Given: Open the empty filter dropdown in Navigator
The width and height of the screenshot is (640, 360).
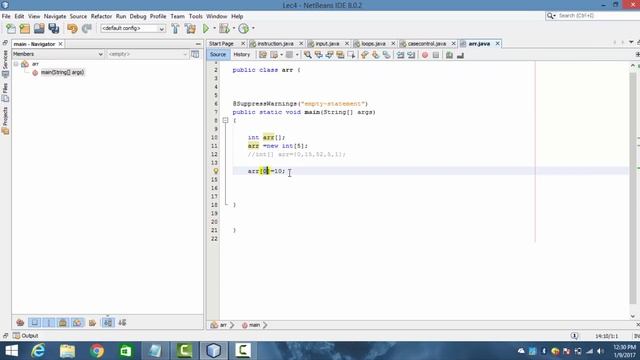Looking at the screenshot, I should [147, 54].
